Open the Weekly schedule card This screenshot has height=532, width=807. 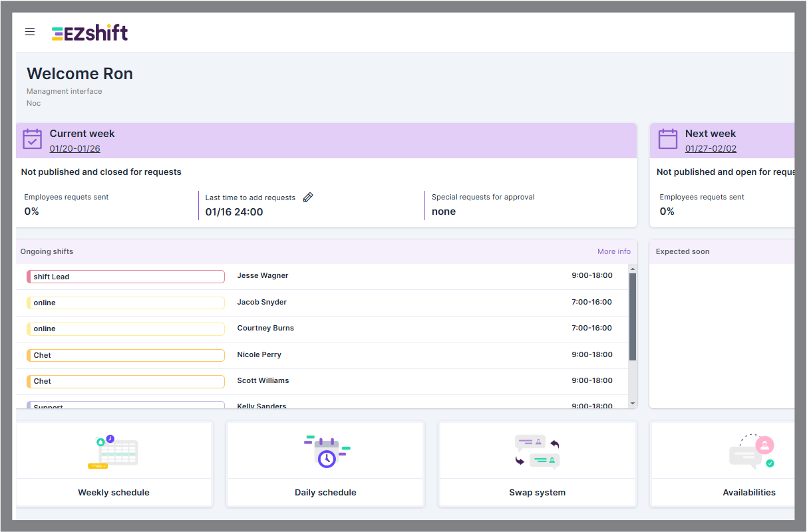(114, 464)
